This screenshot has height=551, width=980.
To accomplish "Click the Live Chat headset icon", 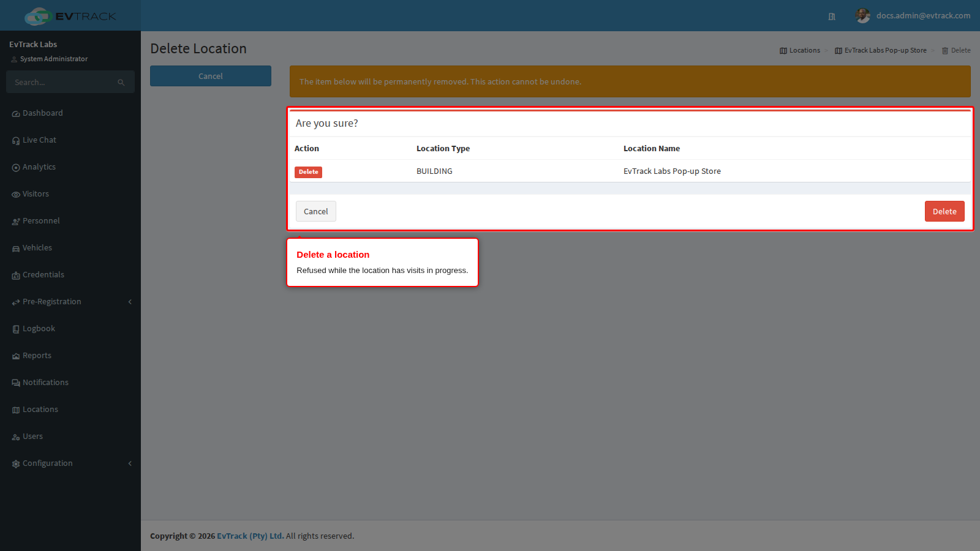I will pos(16,141).
